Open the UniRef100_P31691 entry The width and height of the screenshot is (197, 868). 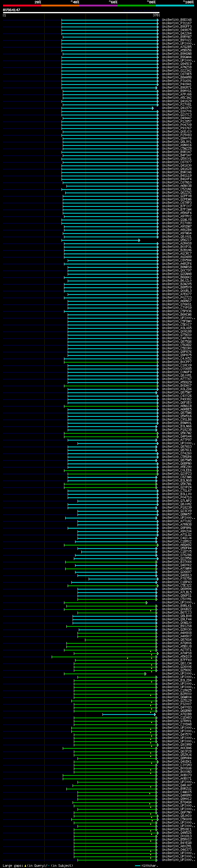(177, 81)
